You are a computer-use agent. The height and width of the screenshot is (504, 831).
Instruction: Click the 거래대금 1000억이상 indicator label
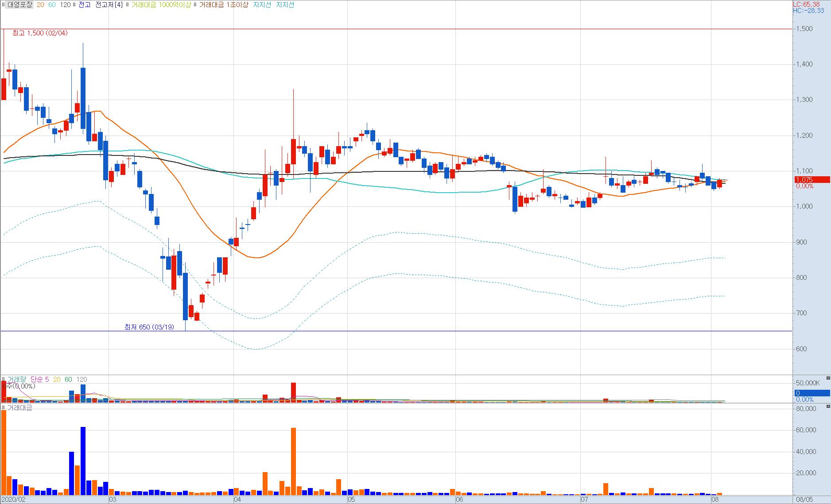coord(161,5)
